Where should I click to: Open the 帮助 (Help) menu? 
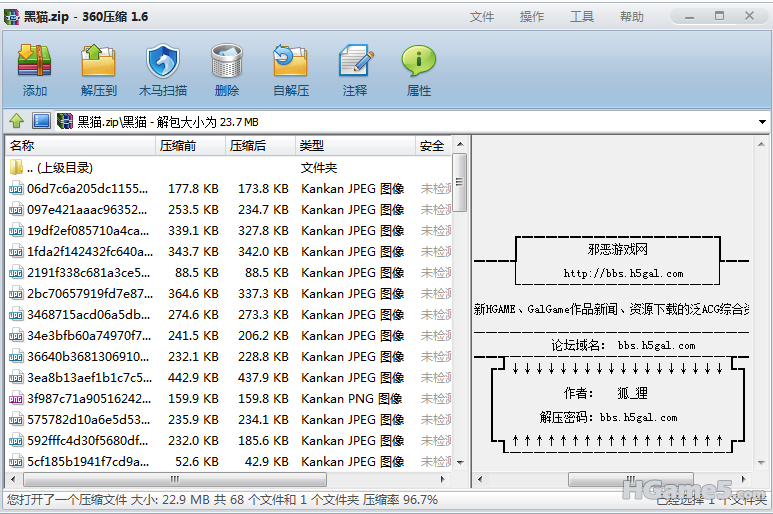(632, 17)
